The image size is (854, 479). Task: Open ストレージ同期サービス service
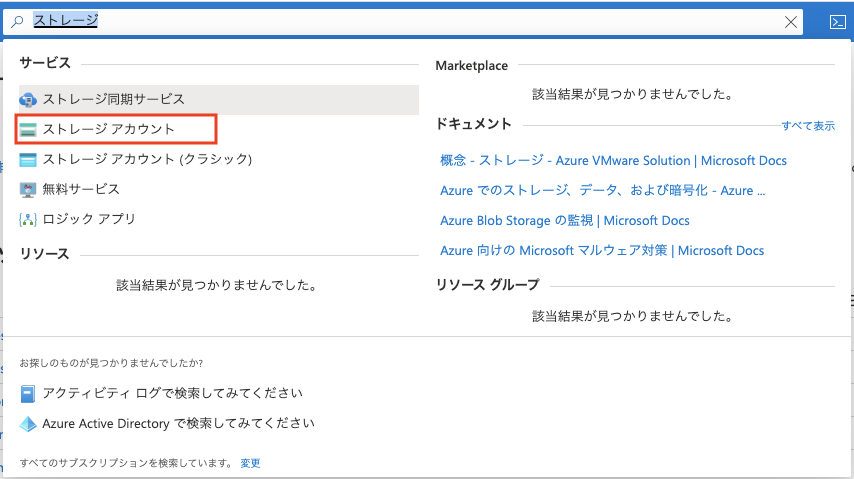219,99
